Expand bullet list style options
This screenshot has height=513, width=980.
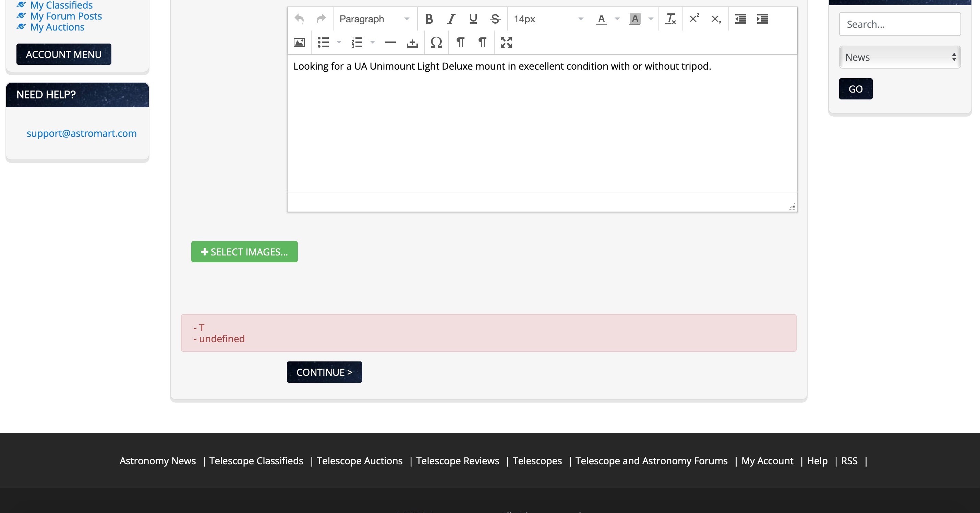click(x=339, y=42)
